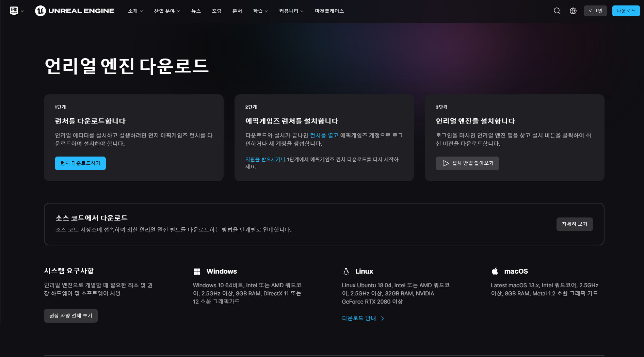Click the Unreal Engine logo
644x357 pixels.
pyautogui.click(x=75, y=11)
